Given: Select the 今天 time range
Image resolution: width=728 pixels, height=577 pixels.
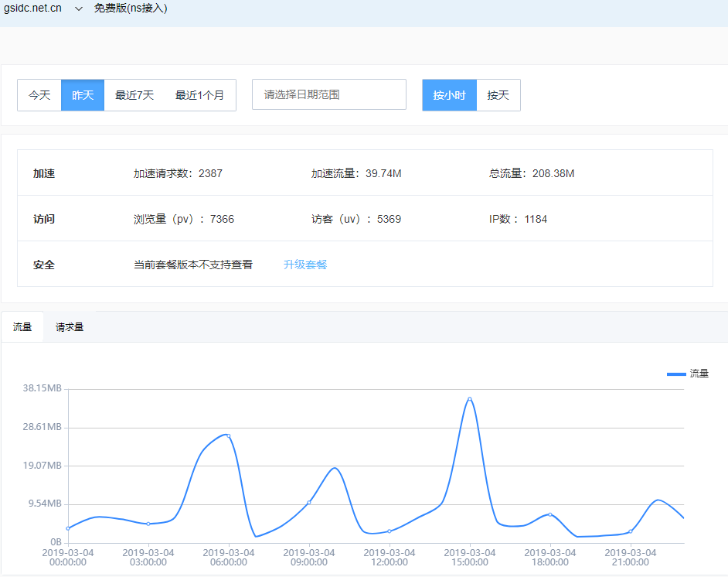Looking at the screenshot, I should click(39, 95).
